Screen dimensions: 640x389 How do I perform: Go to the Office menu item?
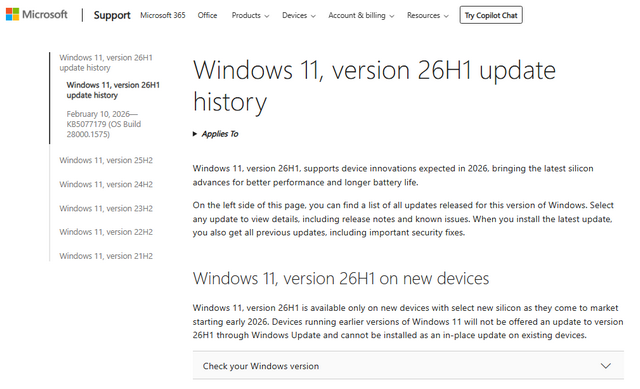coord(207,15)
